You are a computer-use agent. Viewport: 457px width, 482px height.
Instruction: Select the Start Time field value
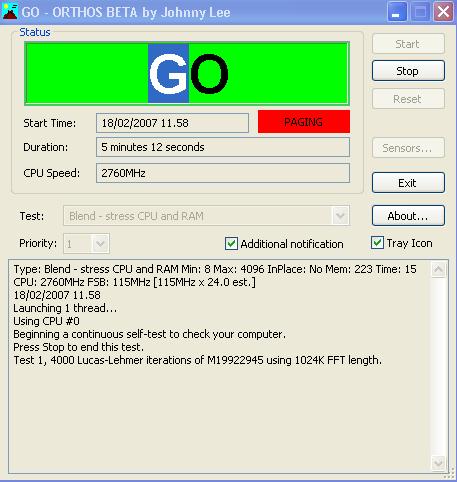pos(172,123)
